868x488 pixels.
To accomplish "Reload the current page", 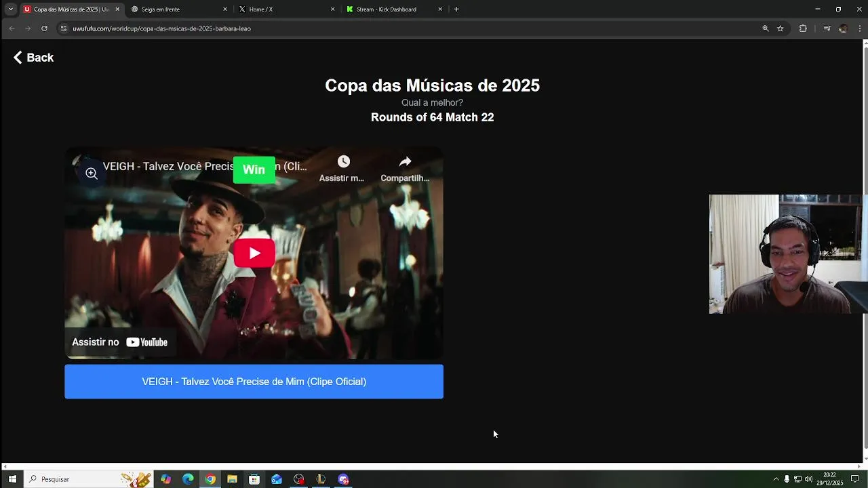I will coord(44,28).
